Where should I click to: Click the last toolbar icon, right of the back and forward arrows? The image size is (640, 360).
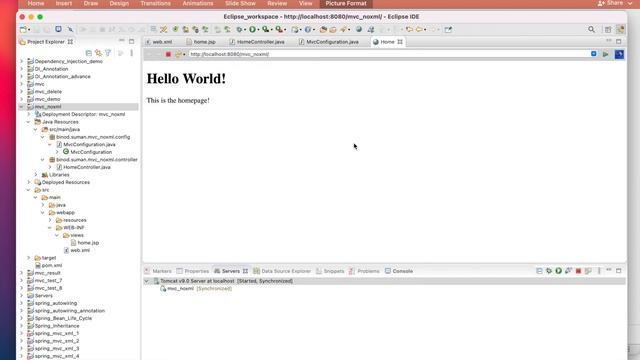(x=448, y=29)
